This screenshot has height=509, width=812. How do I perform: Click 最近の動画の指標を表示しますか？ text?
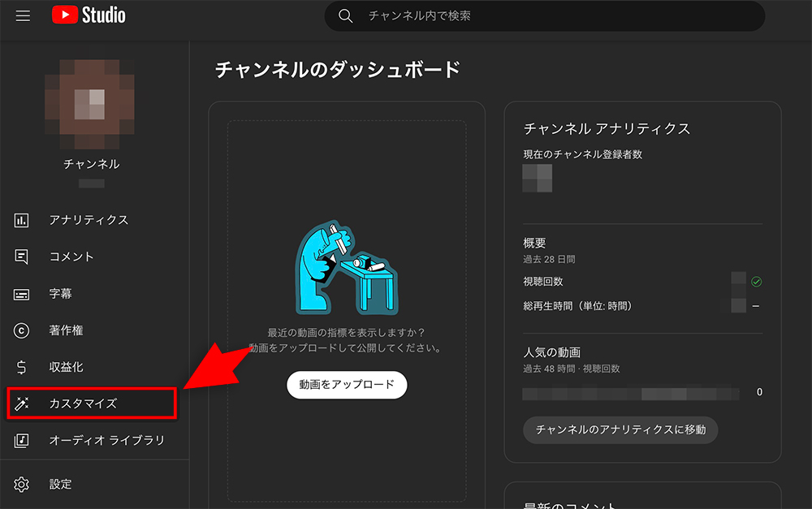[346, 332]
